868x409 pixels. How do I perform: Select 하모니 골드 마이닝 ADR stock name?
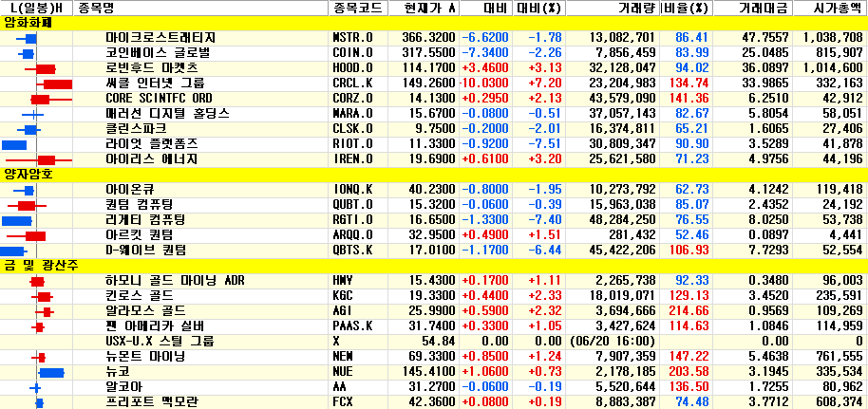point(175,281)
